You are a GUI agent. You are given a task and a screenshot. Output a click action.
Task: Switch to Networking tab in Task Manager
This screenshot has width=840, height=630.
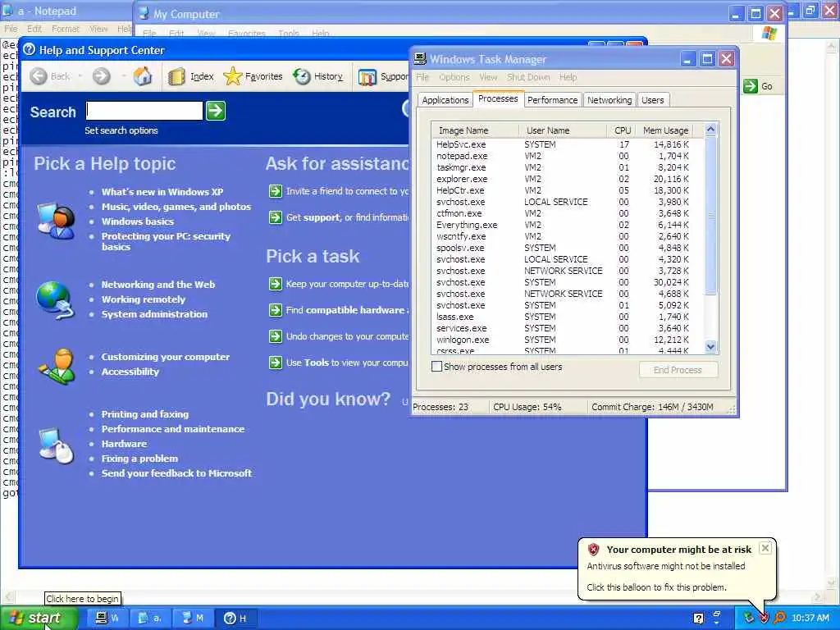click(x=609, y=100)
